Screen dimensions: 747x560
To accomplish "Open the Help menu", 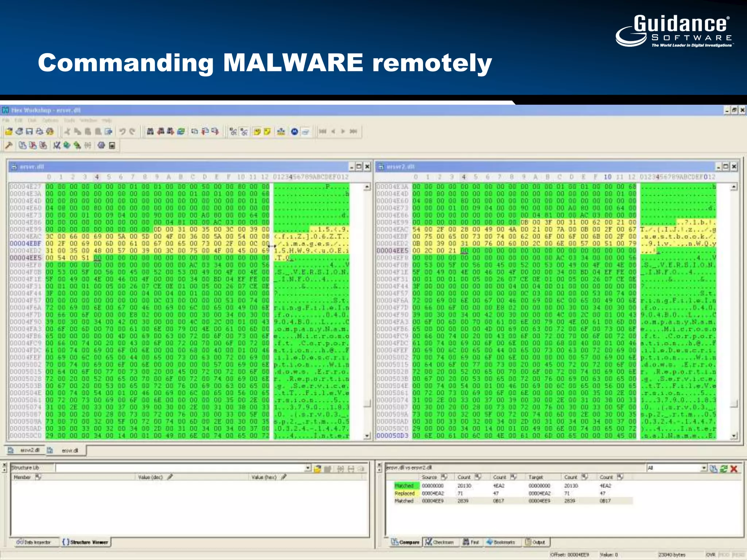I will pos(107,120).
